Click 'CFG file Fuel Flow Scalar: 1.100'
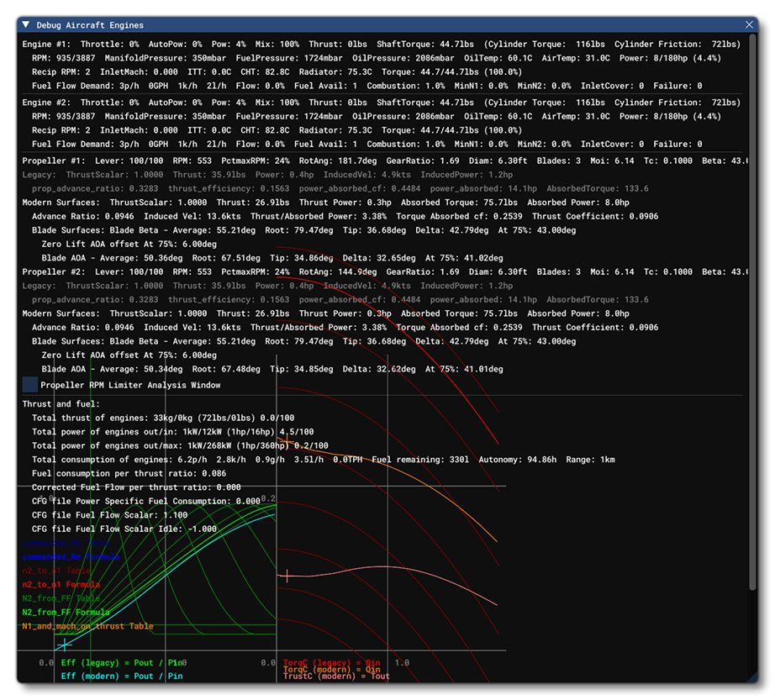The height and width of the screenshot is (700, 775). pyautogui.click(x=110, y=515)
